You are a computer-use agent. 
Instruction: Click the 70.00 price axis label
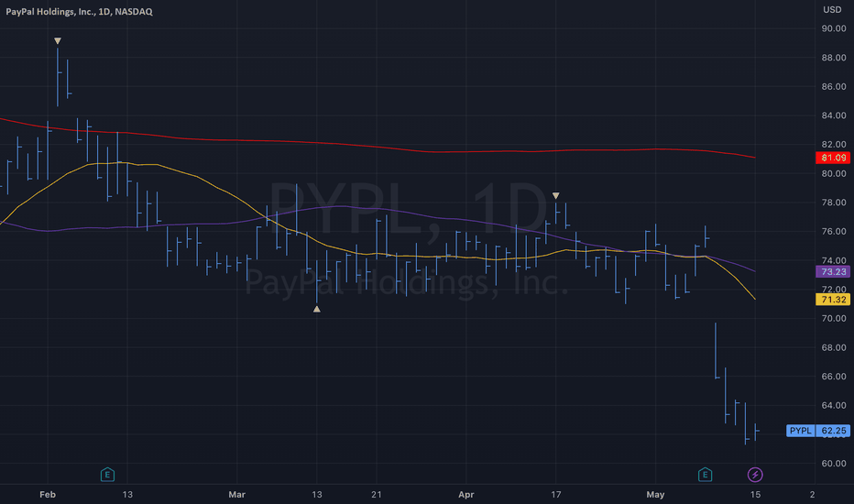point(834,318)
